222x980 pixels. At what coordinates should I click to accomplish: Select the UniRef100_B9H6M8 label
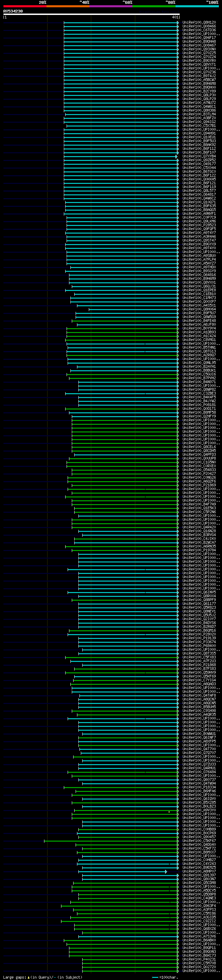pos(199,84)
